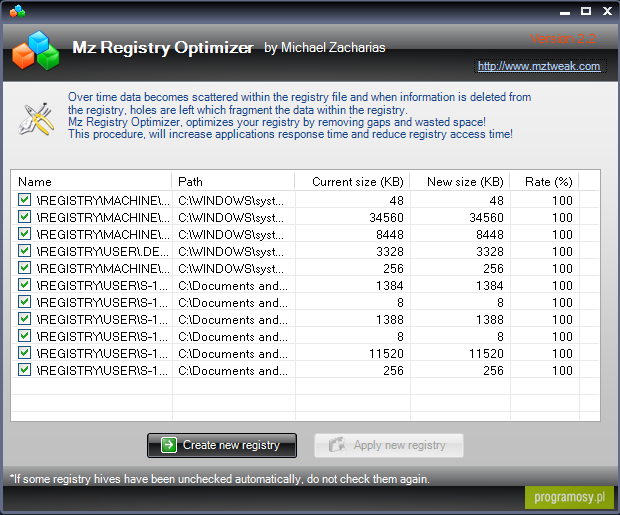The height and width of the screenshot is (515, 620).
Task: Click the tools pliers icon beside description
Action: tap(36, 119)
